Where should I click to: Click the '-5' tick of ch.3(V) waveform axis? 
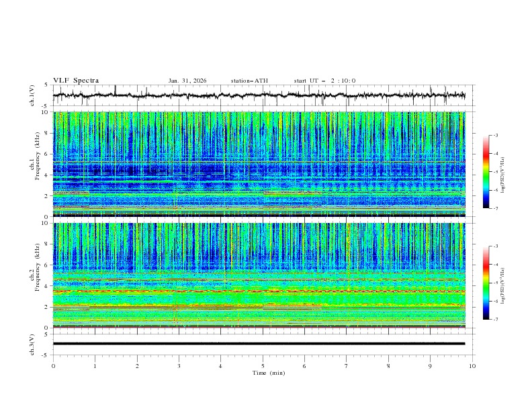coord(46,355)
